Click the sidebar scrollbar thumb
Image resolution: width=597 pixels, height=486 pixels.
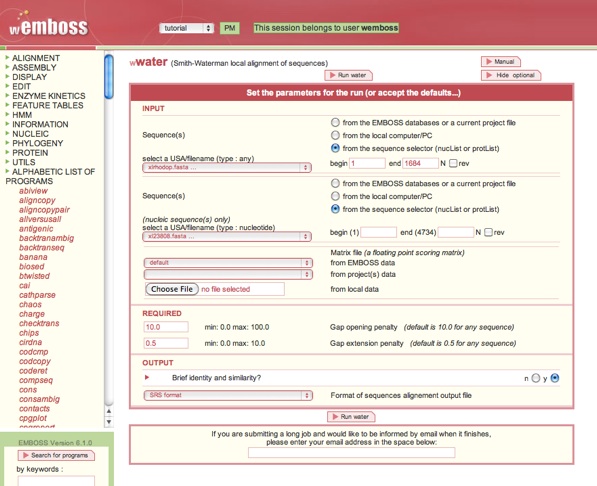click(x=109, y=77)
